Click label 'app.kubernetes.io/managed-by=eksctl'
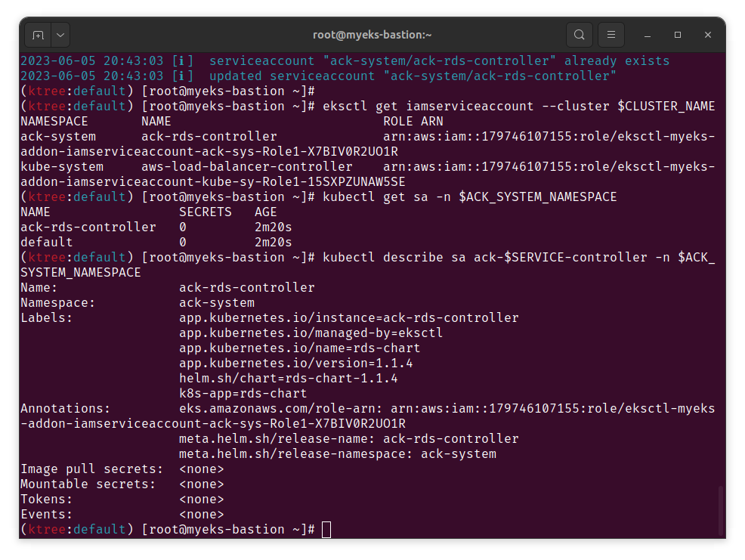 [311, 333]
